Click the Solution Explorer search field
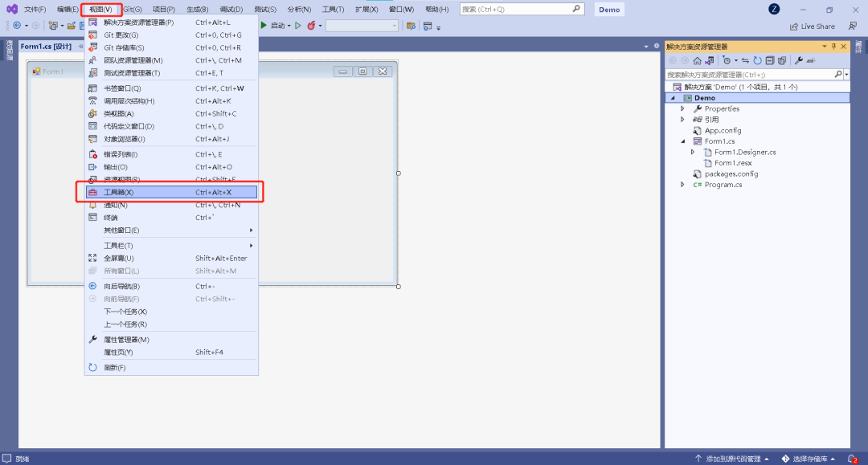The image size is (868, 465). (x=751, y=74)
